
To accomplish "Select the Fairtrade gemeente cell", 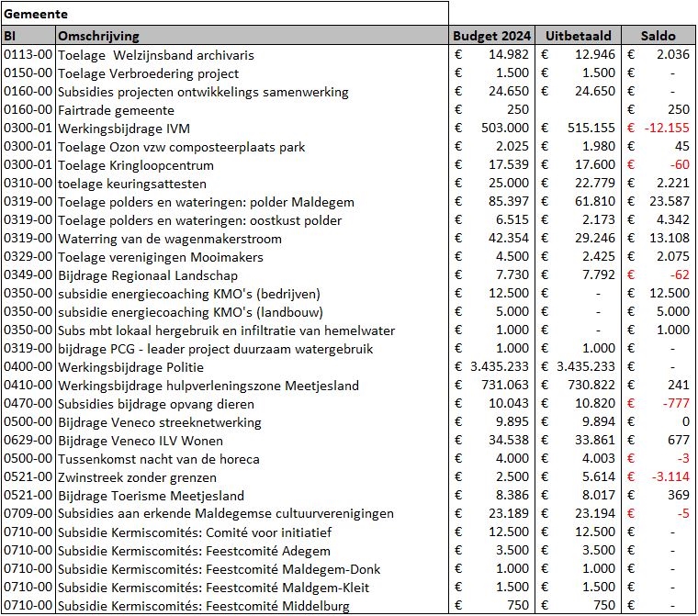I will click(x=252, y=110).
